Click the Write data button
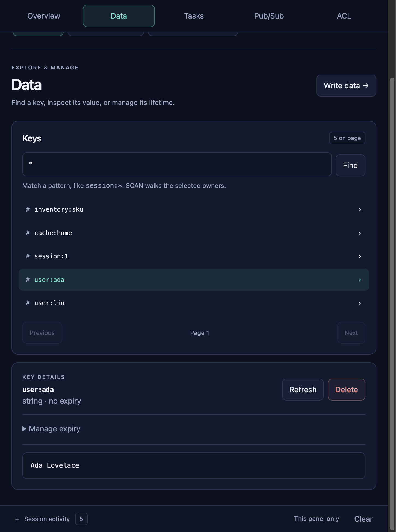 pyautogui.click(x=346, y=86)
